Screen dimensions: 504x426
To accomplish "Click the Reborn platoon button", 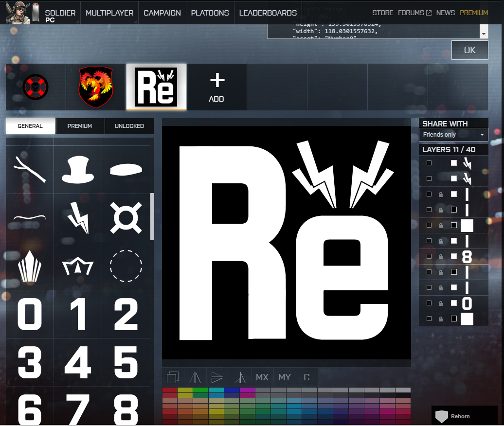I will click(x=464, y=416).
